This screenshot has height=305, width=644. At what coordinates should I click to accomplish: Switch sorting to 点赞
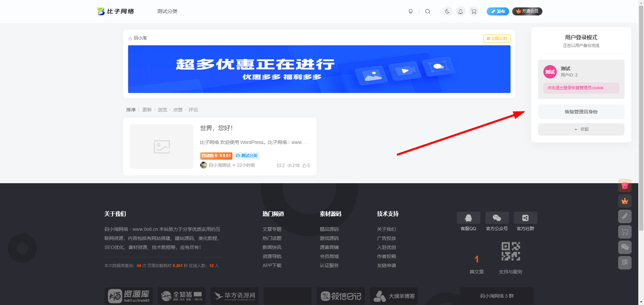point(178,110)
